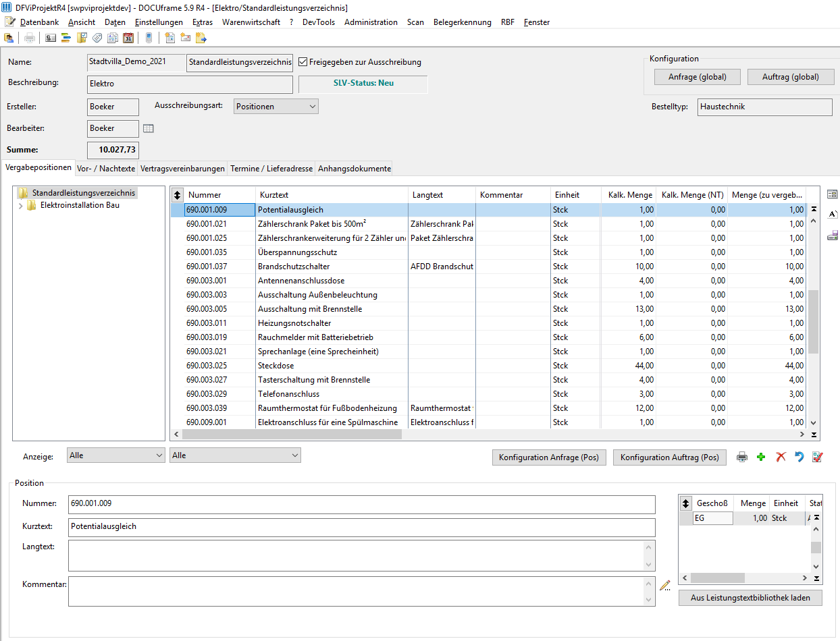Create new mail via starred envelope icon

click(185, 38)
